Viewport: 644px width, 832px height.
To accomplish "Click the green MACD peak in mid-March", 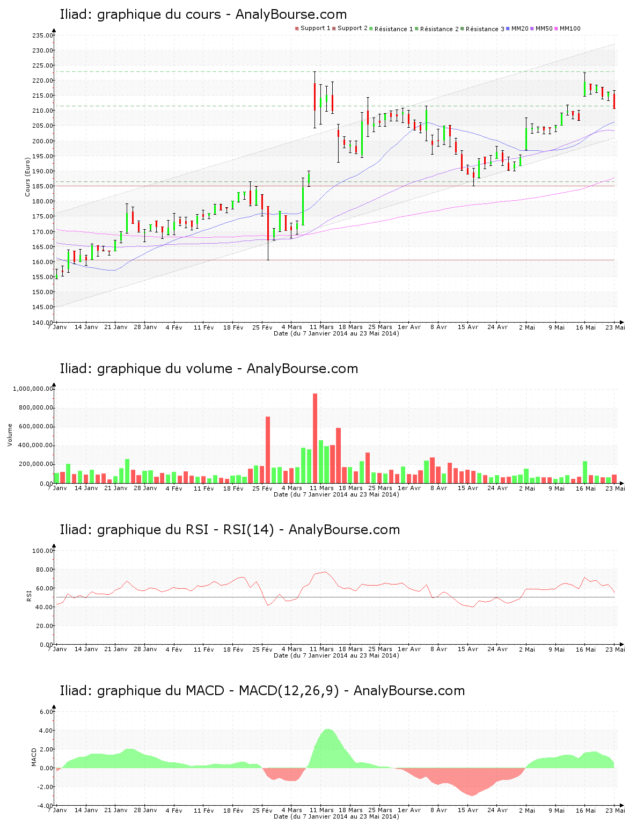I will coord(327,748).
